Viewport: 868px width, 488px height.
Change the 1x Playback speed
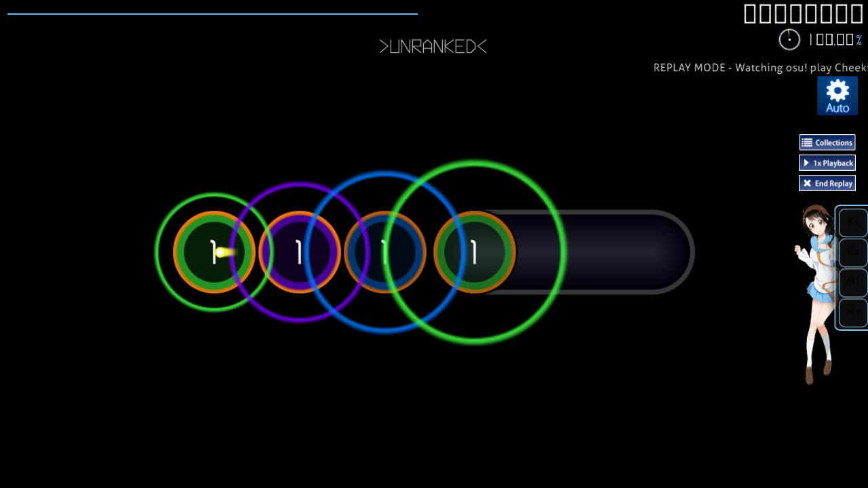click(827, 163)
